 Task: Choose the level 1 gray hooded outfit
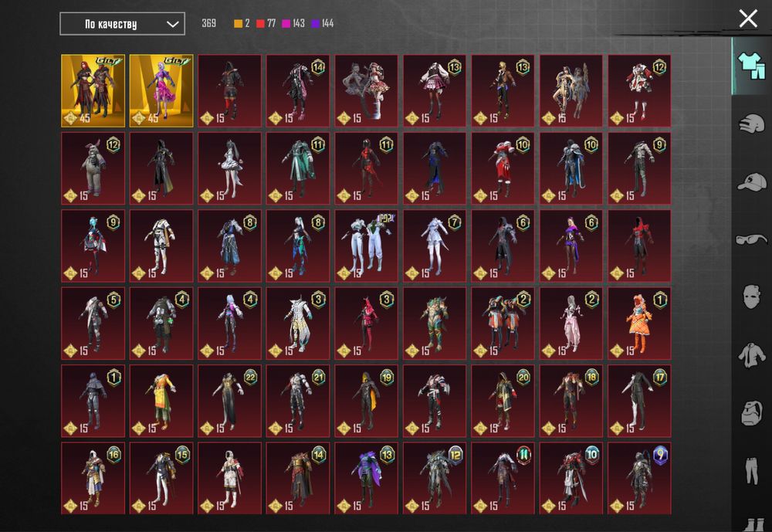pyautogui.click(x=93, y=401)
